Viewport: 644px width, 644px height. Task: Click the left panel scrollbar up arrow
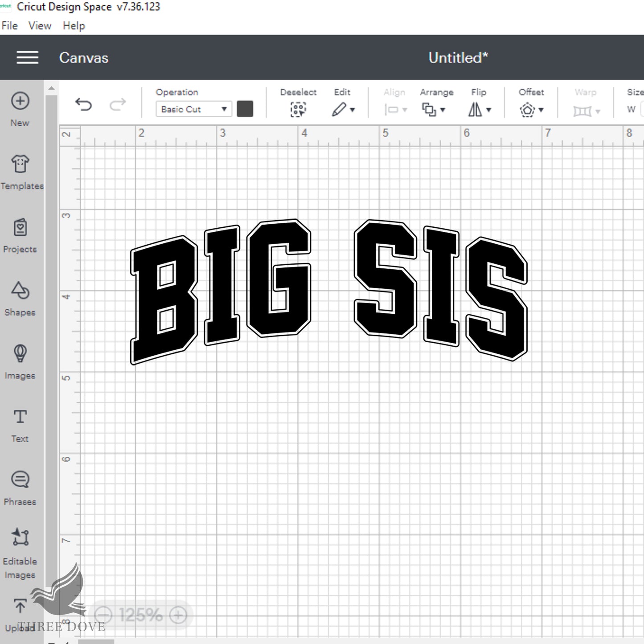point(51,88)
